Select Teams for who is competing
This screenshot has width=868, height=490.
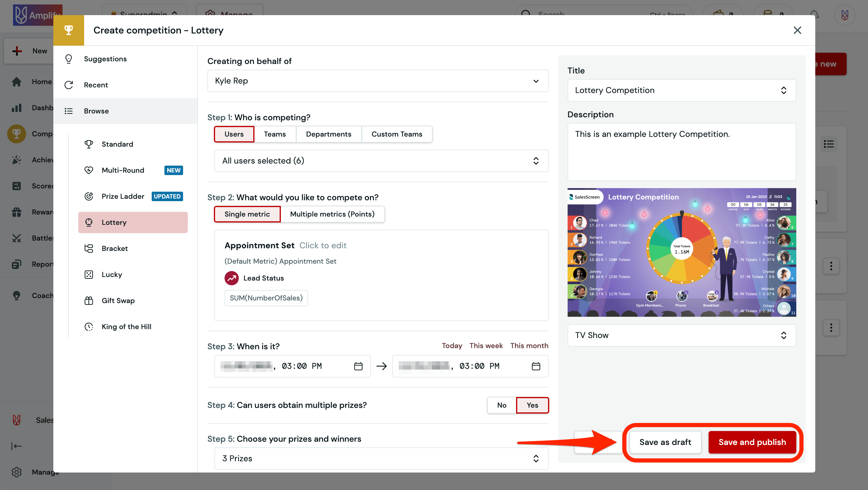tap(275, 134)
